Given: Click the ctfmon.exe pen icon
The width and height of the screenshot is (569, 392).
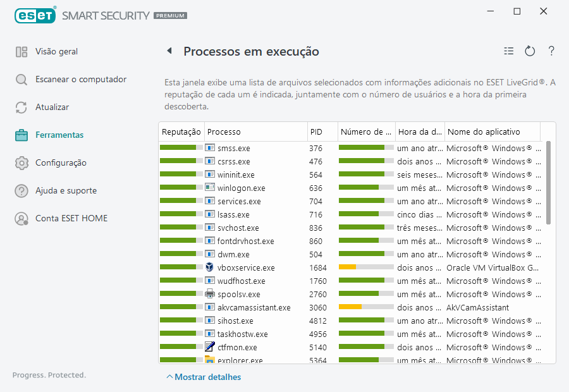Looking at the screenshot, I should click(x=210, y=347).
